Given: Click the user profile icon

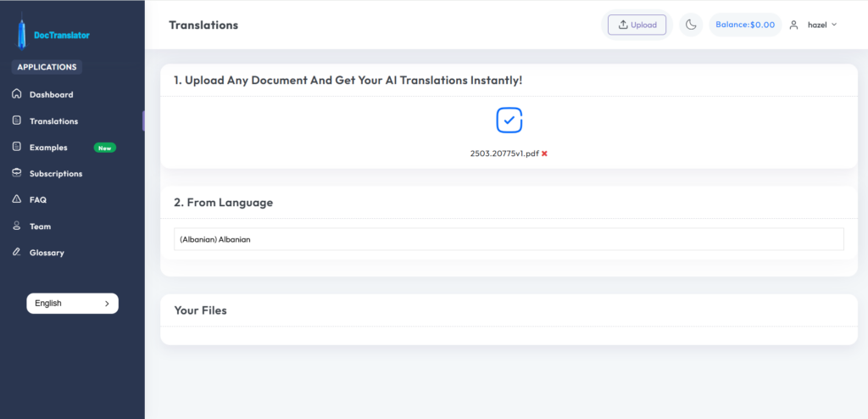Looking at the screenshot, I should point(793,25).
